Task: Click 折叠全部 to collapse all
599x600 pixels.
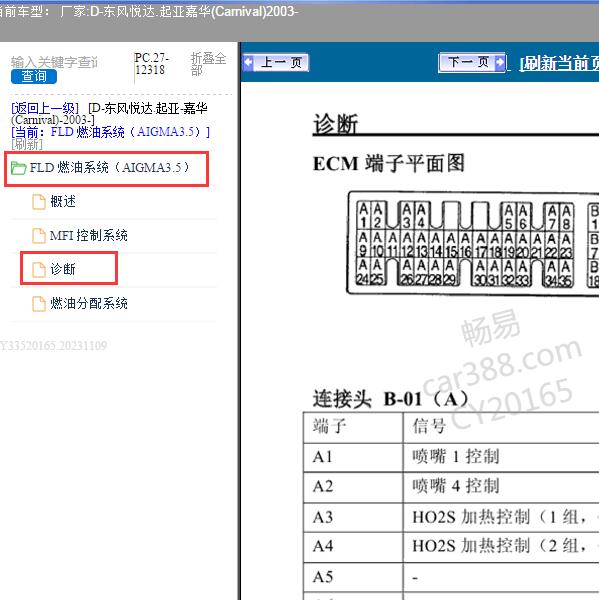Action: (x=208, y=64)
